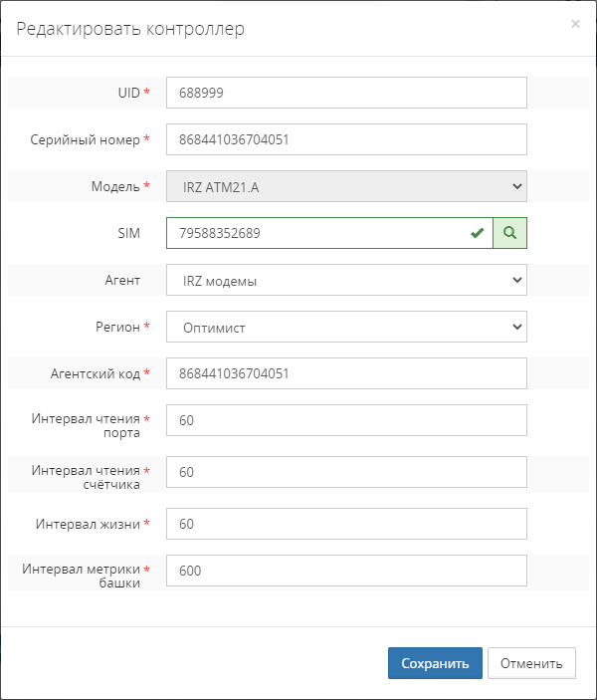Click the Интервал чтения счётчика field
Image resolution: width=597 pixels, height=700 pixels.
click(x=346, y=472)
